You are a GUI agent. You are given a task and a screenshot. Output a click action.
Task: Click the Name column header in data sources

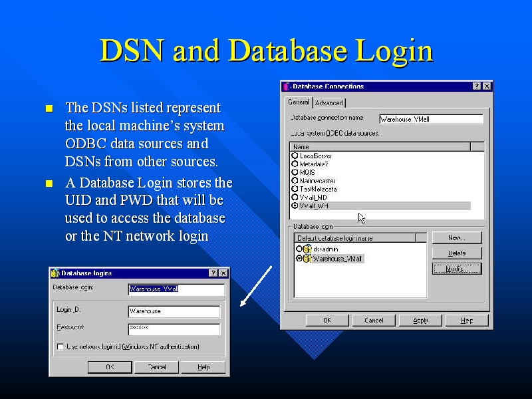379,147
